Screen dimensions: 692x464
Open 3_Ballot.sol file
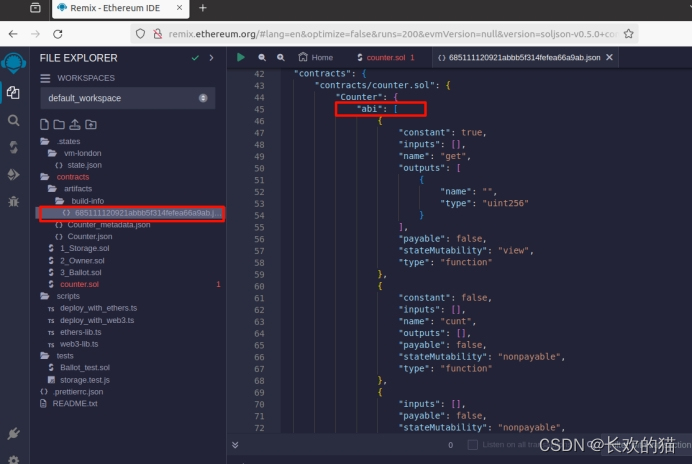pyautogui.click(x=75, y=272)
